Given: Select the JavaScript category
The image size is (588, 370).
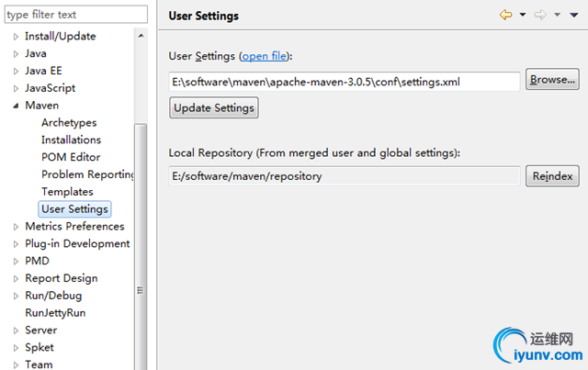Looking at the screenshot, I should (51, 88).
